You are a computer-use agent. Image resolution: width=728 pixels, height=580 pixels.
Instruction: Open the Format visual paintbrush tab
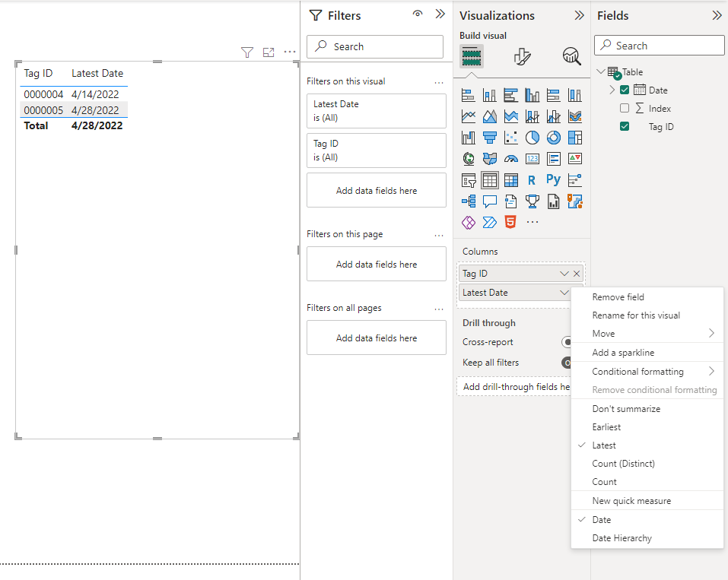[x=522, y=56]
